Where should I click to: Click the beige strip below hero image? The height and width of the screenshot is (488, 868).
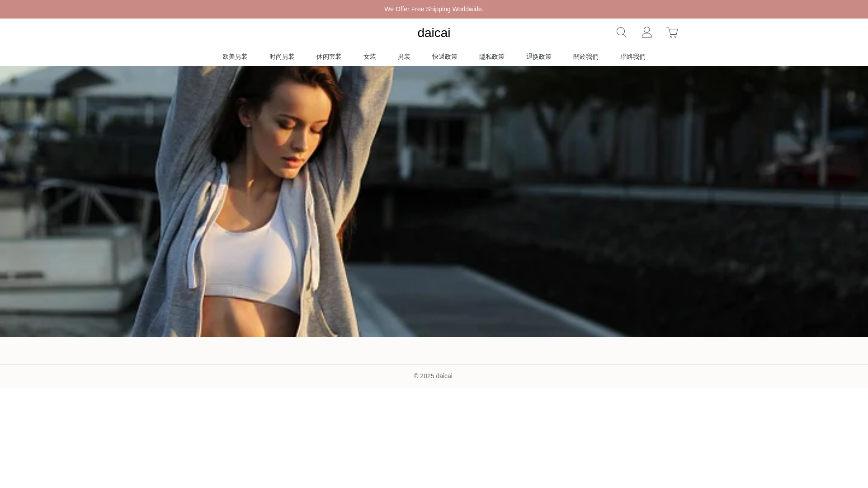point(434,351)
